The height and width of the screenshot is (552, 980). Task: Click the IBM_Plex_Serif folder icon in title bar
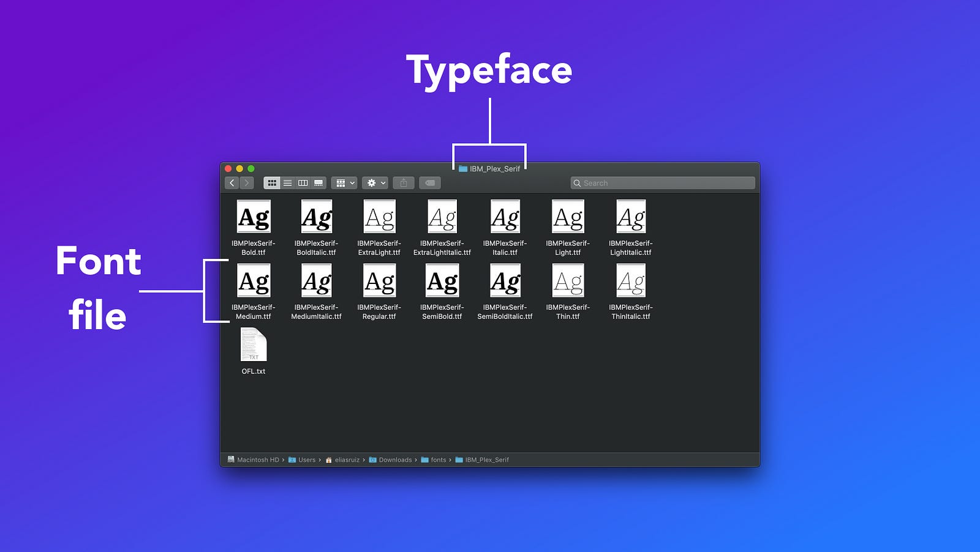(463, 169)
